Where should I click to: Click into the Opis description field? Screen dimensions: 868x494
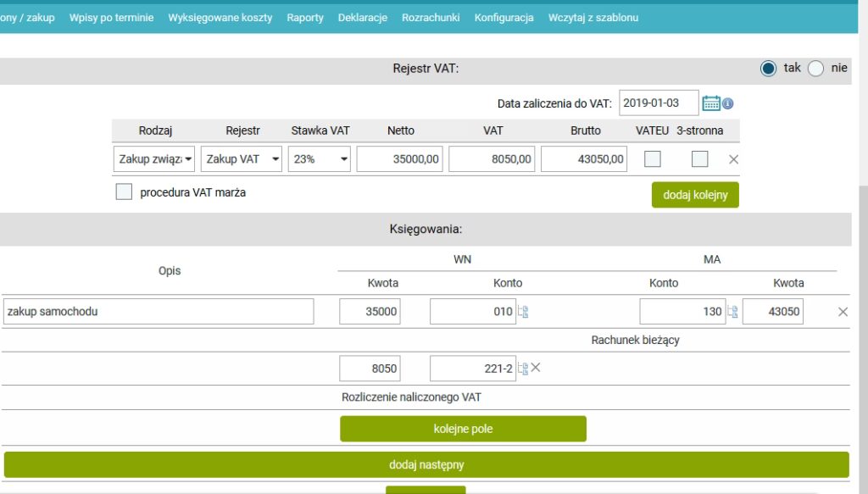(x=159, y=311)
